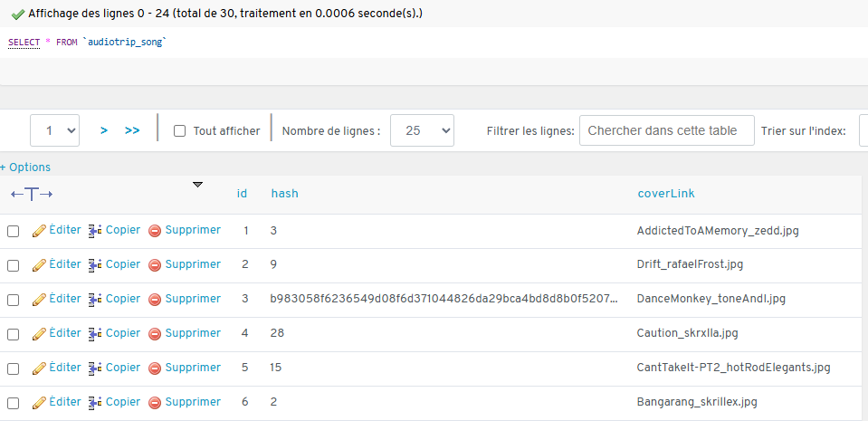
Task: Click red Delete icon for row 3
Action: [155, 300]
